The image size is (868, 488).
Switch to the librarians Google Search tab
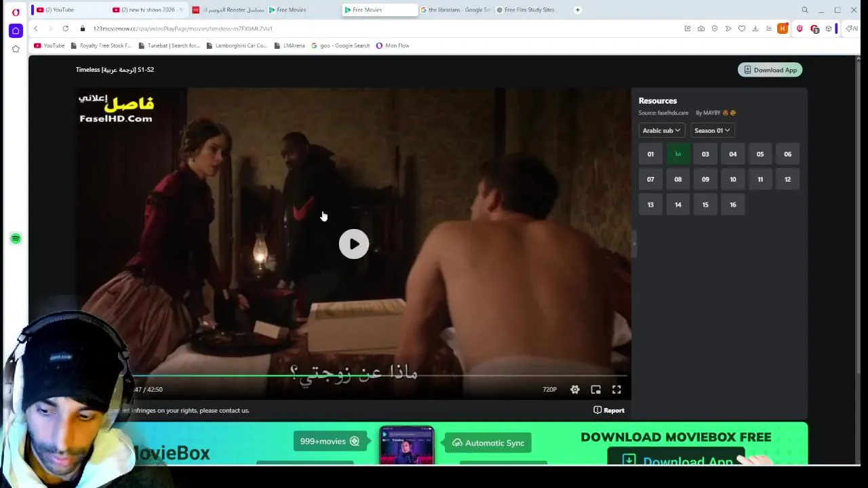455,9
